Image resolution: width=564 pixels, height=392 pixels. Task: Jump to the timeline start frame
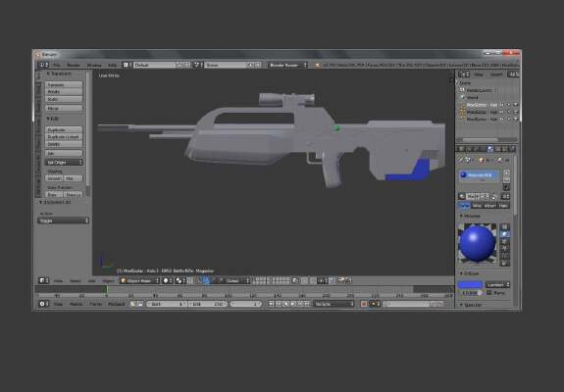(x=272, y=304)
